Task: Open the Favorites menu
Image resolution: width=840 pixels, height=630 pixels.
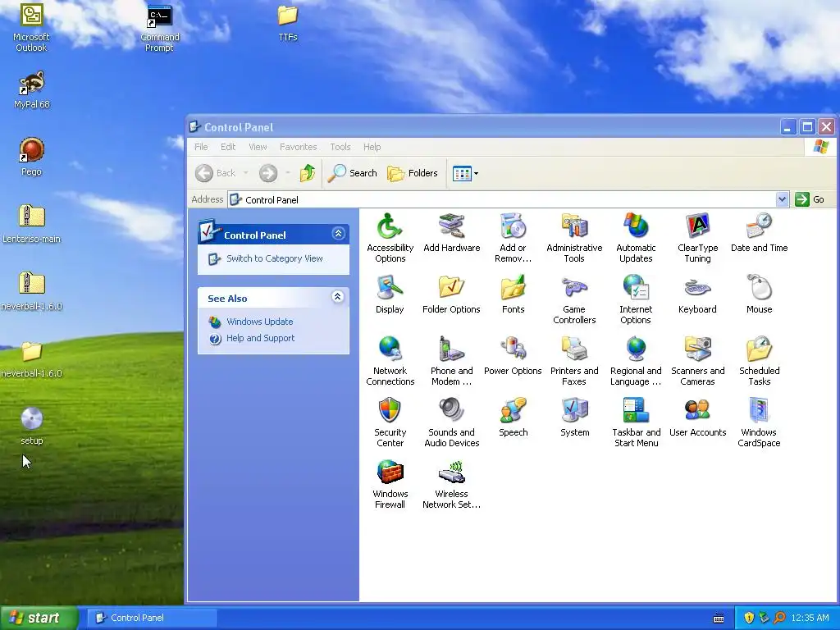Action: (298, 147)
